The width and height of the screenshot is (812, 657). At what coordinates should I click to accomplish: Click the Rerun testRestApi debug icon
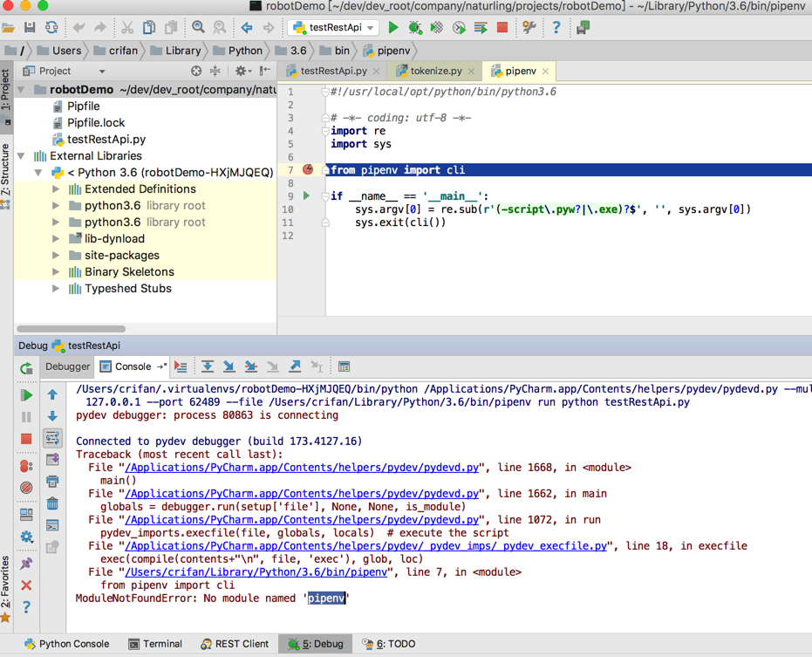pos(26,368)
